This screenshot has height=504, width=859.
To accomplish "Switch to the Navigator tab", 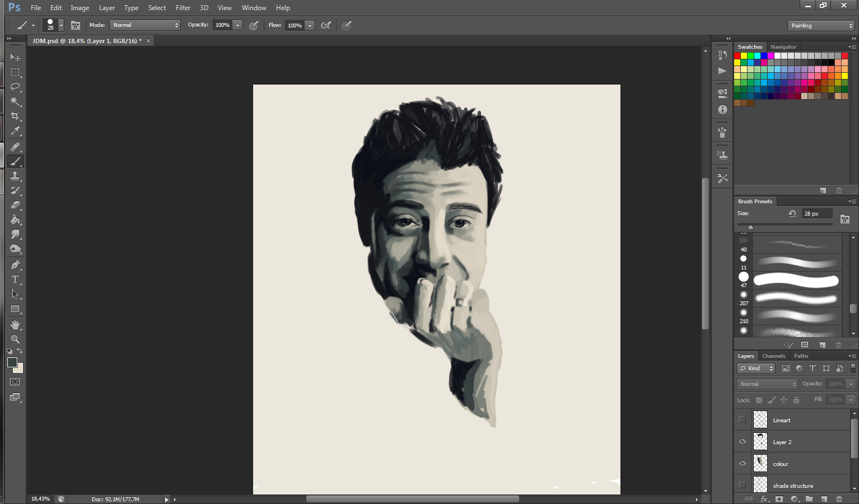I will pyautogui.click(x=783, y=47).
